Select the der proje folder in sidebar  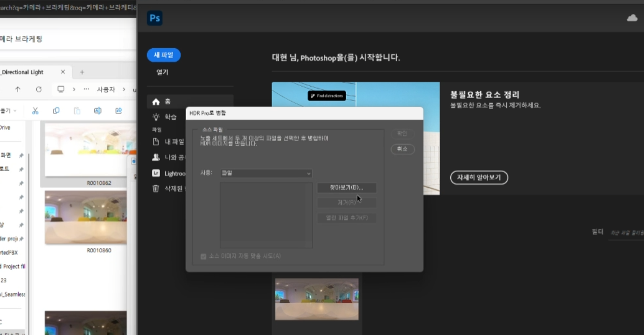coord(9,239)
